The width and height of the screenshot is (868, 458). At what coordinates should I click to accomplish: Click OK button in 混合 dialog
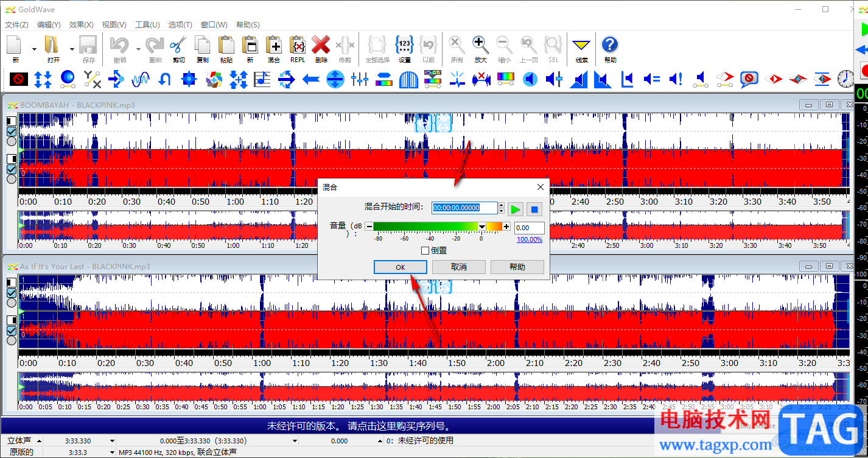(400, 267)
